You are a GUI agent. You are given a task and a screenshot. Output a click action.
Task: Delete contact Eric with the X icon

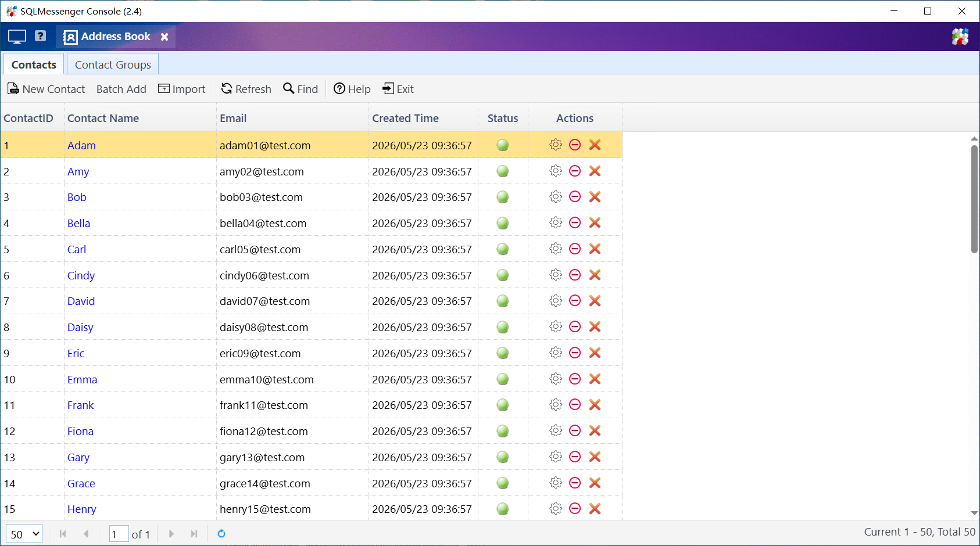595,353
